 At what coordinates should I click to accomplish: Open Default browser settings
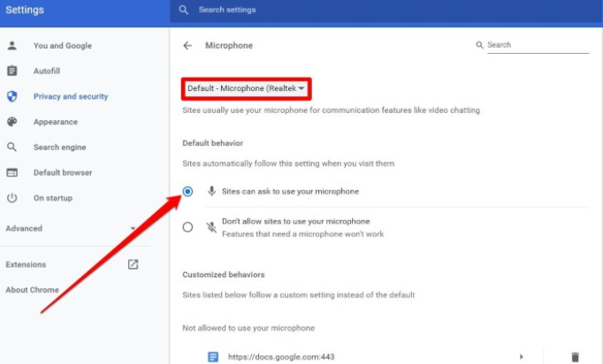coord(63,172)
